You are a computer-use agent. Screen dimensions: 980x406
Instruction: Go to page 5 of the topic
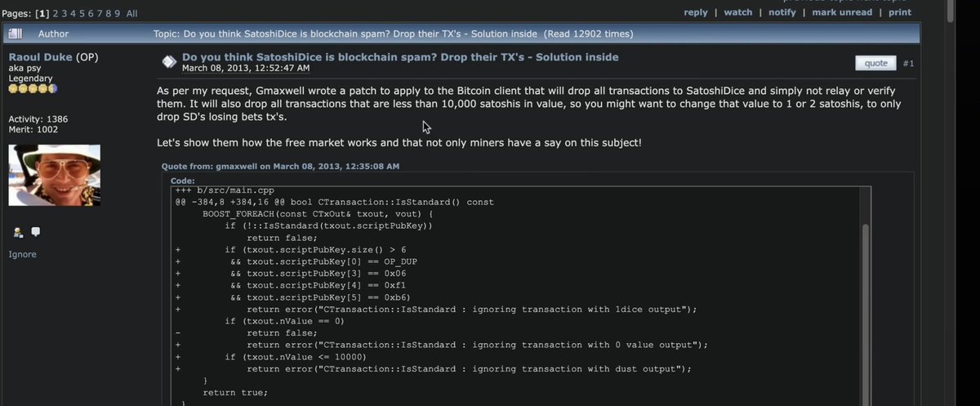(x=82, y=14)
